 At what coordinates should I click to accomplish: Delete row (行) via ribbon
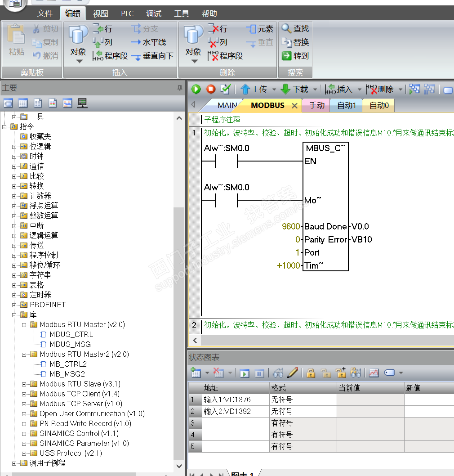(218, 29)
